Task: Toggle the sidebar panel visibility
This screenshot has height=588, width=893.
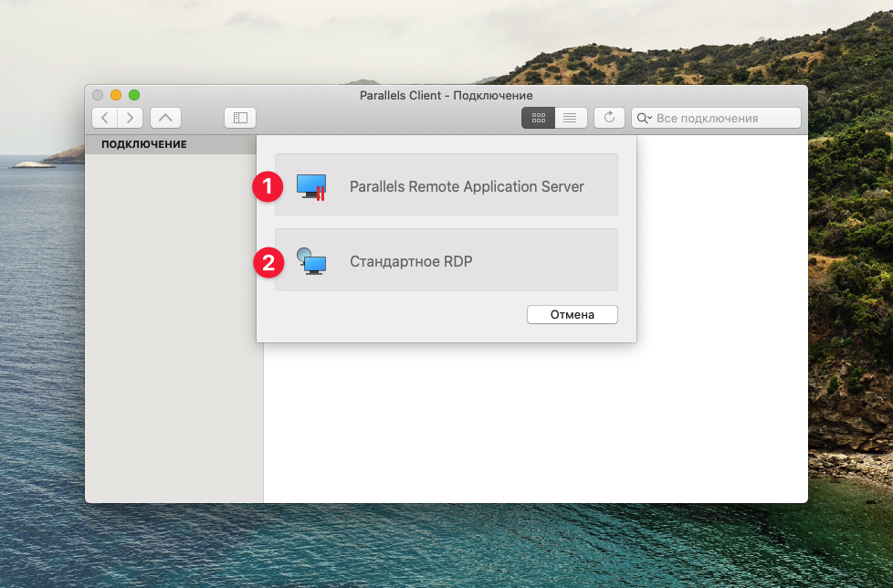Action: (x=240, y=118)
